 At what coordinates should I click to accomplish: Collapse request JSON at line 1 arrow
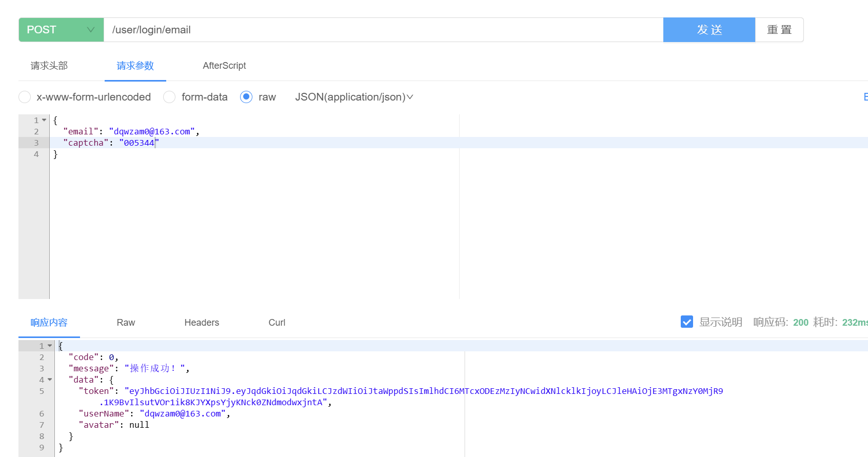coord(44,120)
